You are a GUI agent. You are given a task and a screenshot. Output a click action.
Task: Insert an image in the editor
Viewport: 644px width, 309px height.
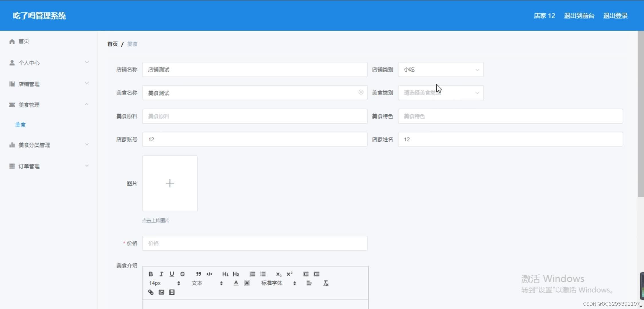(161, 292)
